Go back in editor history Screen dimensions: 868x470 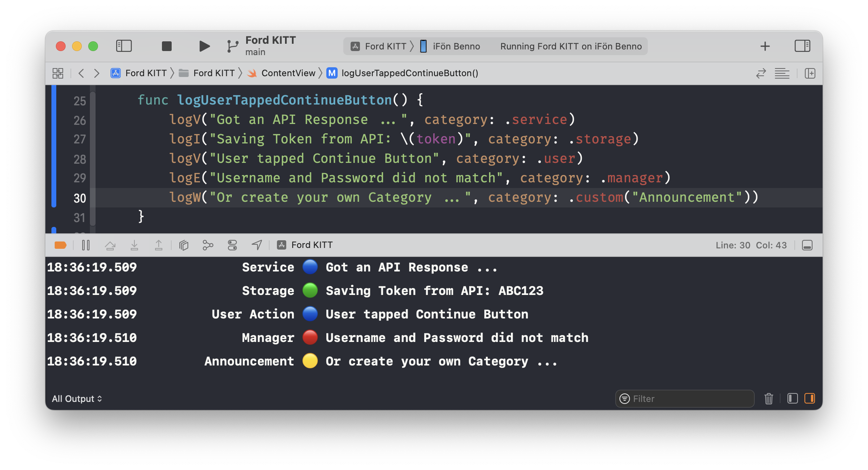(81, 73)
